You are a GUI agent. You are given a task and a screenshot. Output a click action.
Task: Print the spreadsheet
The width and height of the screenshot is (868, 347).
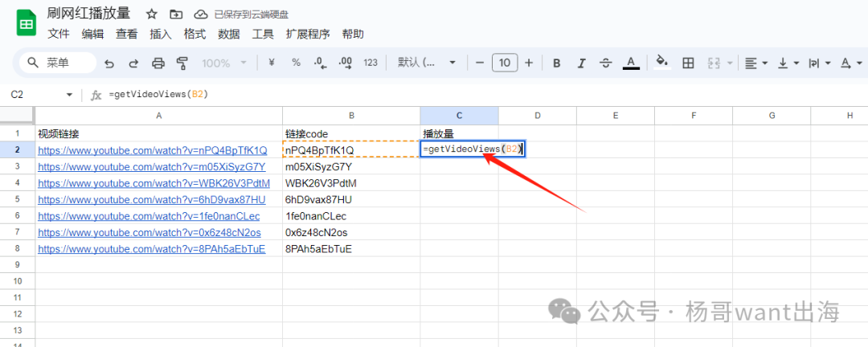point(158,63)
